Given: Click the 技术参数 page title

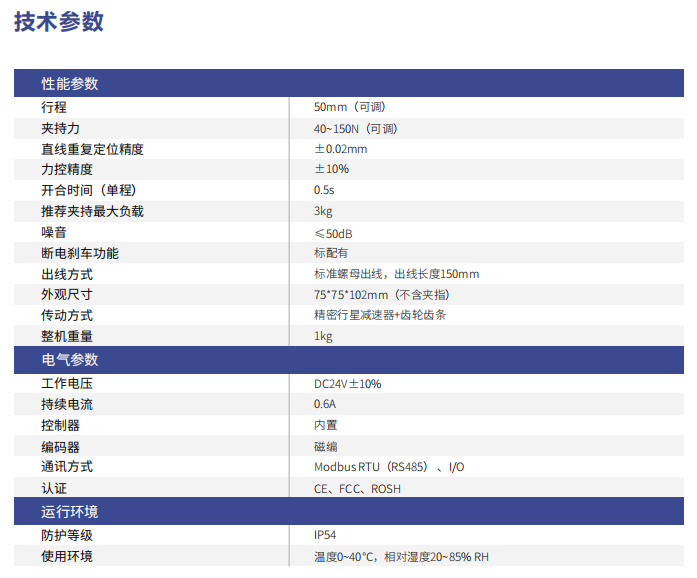Looking at the screenshot, I should coord(59,22).
